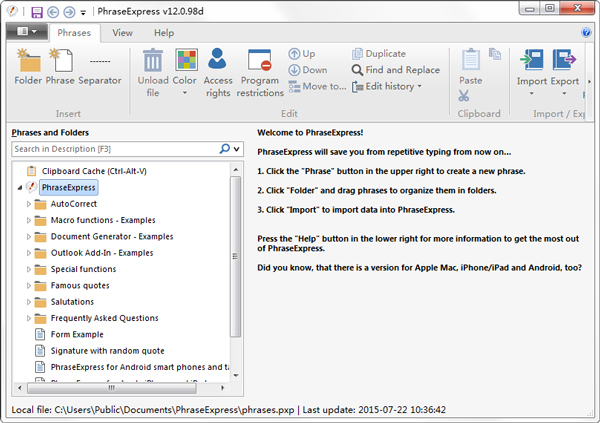Move the item Down
The width and height of the screenshot is (600, 423).
308,70
